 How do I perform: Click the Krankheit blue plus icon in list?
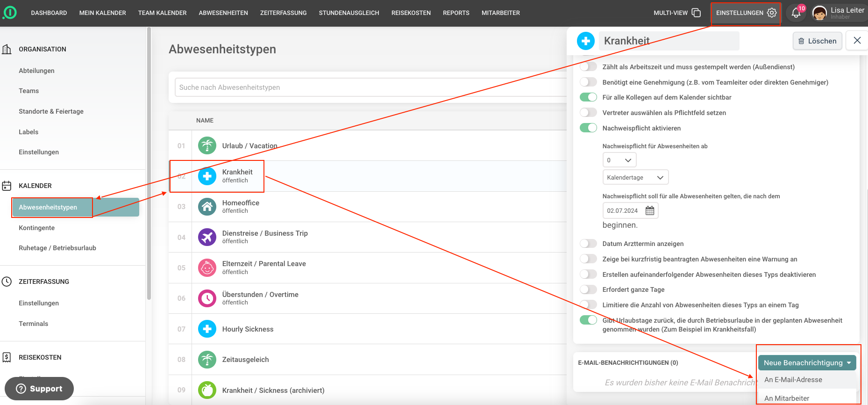point(207,176)
